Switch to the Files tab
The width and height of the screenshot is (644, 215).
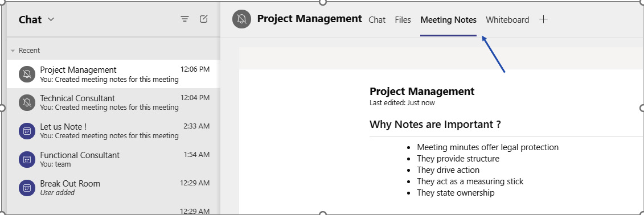tap(403, 20)
